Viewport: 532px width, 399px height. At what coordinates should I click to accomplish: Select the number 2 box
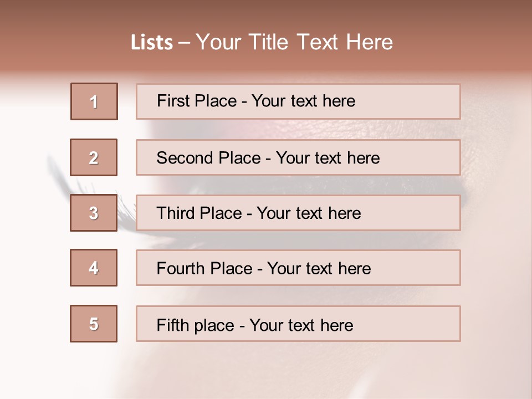tap(94, 157)
